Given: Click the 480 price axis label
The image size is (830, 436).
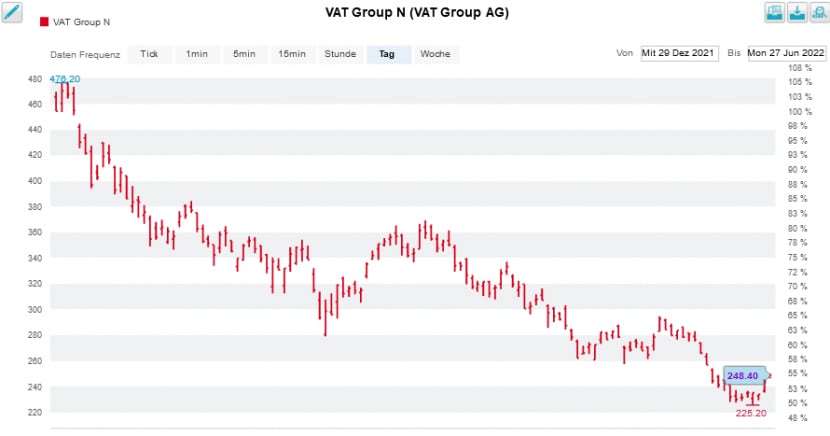Looking at the screenshot, I should (x=34, y=79).
